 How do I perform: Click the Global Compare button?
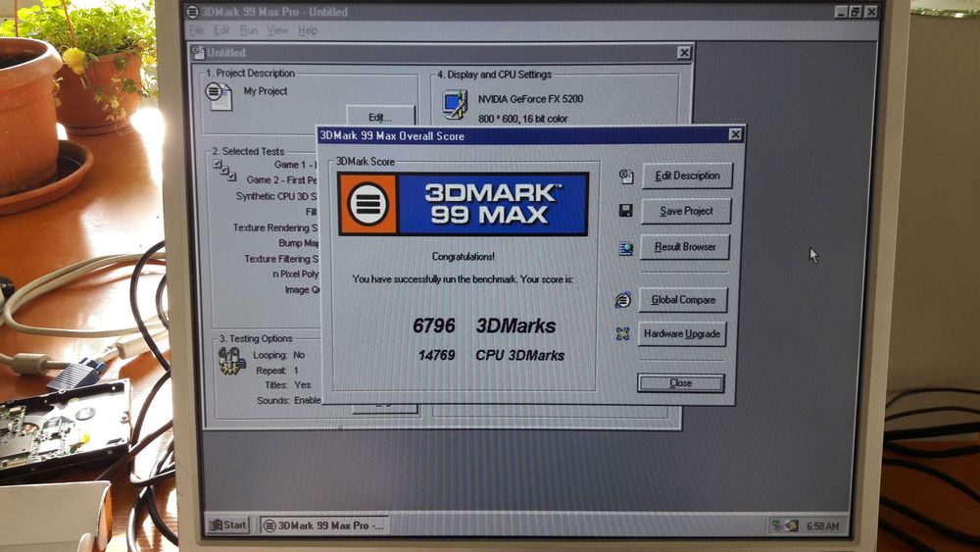[x=683, y=300]
